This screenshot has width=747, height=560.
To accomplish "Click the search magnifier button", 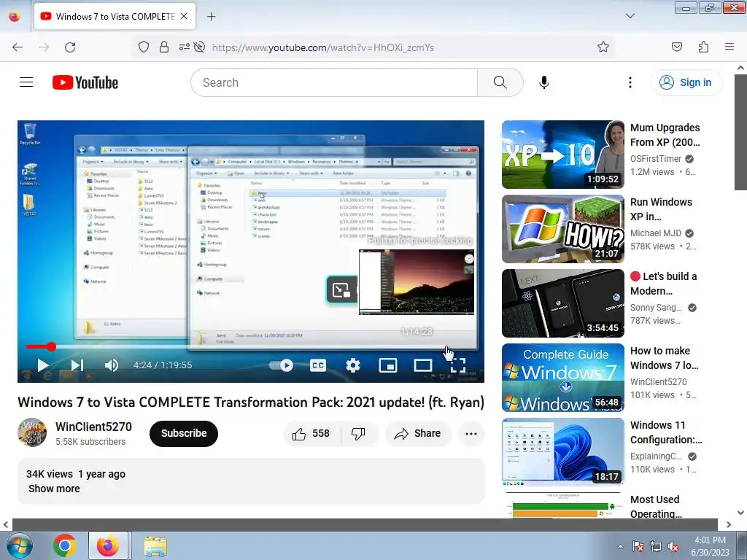I will tap(500, 82).
